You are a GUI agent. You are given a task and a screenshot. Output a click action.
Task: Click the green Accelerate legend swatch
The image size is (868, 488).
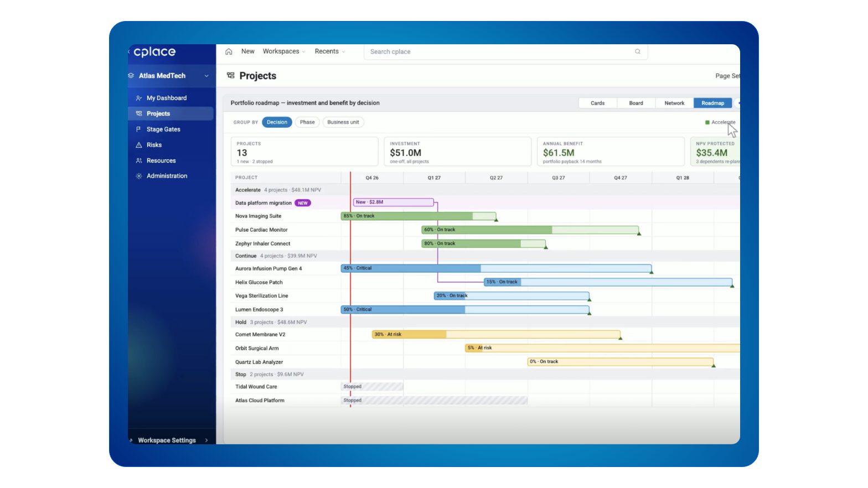click(707, 122)
